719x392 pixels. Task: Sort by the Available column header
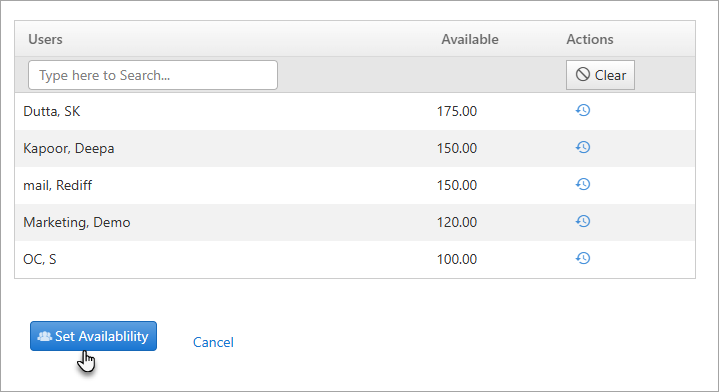470,39
